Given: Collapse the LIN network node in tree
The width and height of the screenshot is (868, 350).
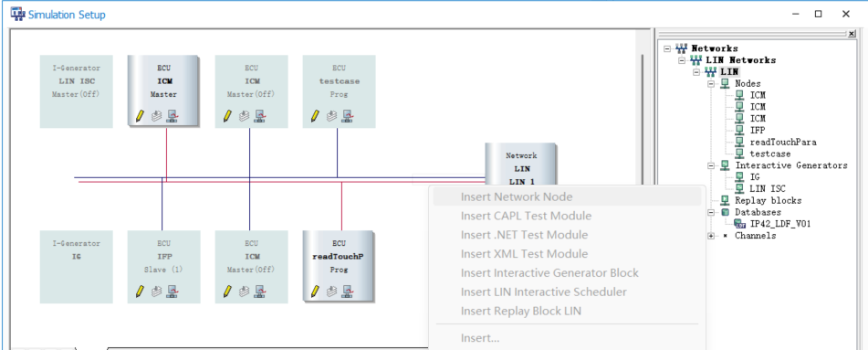Looking at the screenshot, I should click(696, 72).
